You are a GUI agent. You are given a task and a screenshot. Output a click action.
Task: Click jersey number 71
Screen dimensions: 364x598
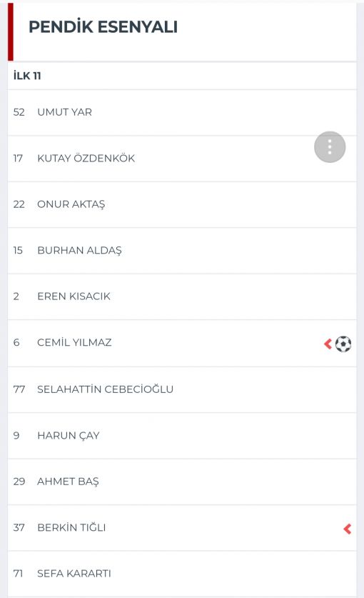click(x=18, y=574)
